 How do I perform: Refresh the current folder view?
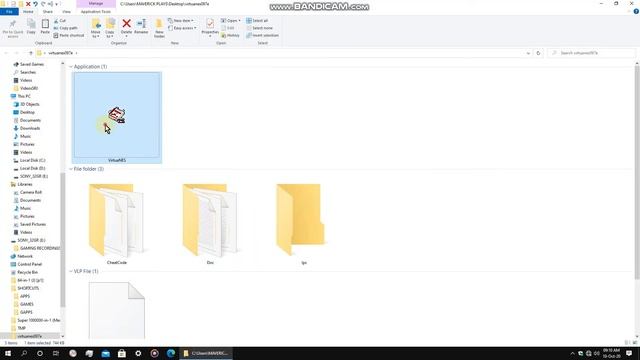pos(538,53)
